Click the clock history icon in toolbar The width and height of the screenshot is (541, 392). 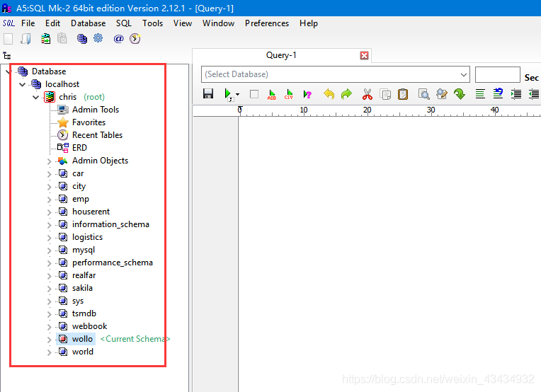tap(135, 39)
